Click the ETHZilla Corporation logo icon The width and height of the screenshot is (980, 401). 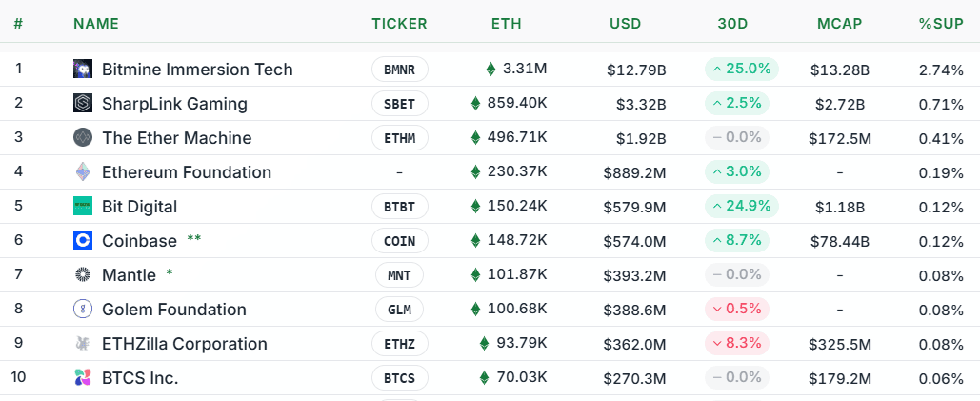pos(83,344)
